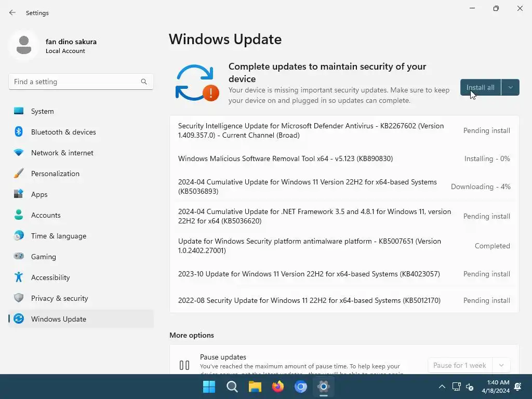Click the Apps icon in sidebar
532x399 pixels.
click(19, 194)
